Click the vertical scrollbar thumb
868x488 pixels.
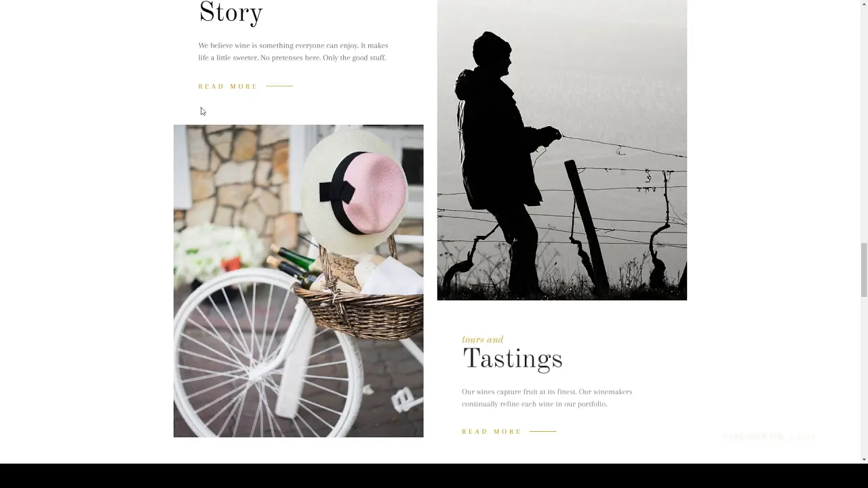[x=864, y=269]
